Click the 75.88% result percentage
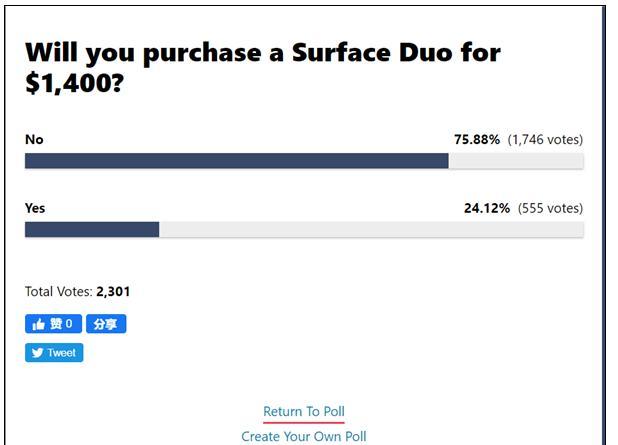 tap(477, 140)
